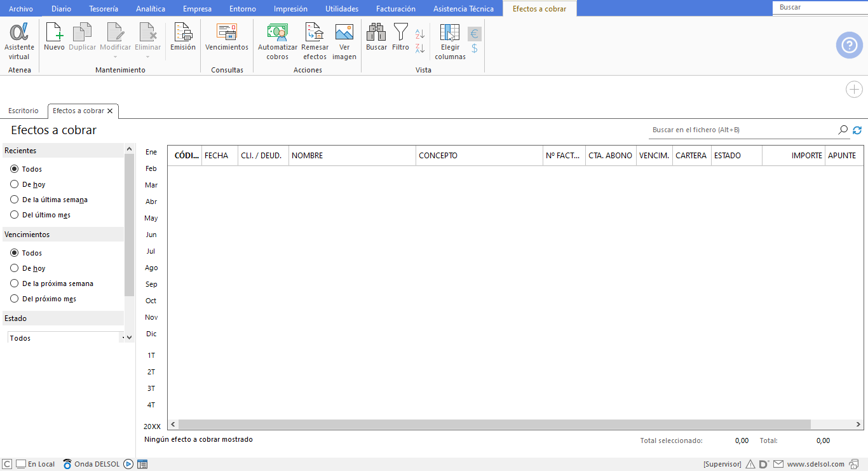
Task: Select Del próximo mes radio
Action: click(x=14, y=299)
